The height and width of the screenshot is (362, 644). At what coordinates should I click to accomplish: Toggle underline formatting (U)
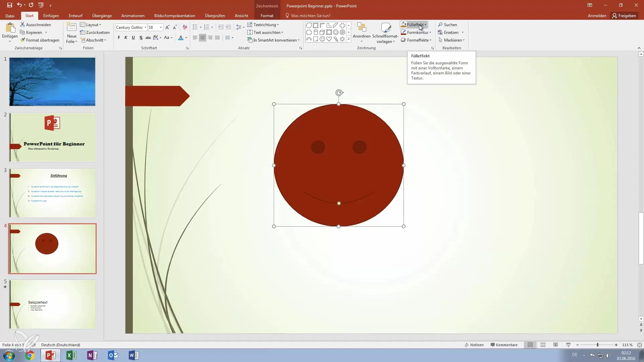[x=133, y=38]
